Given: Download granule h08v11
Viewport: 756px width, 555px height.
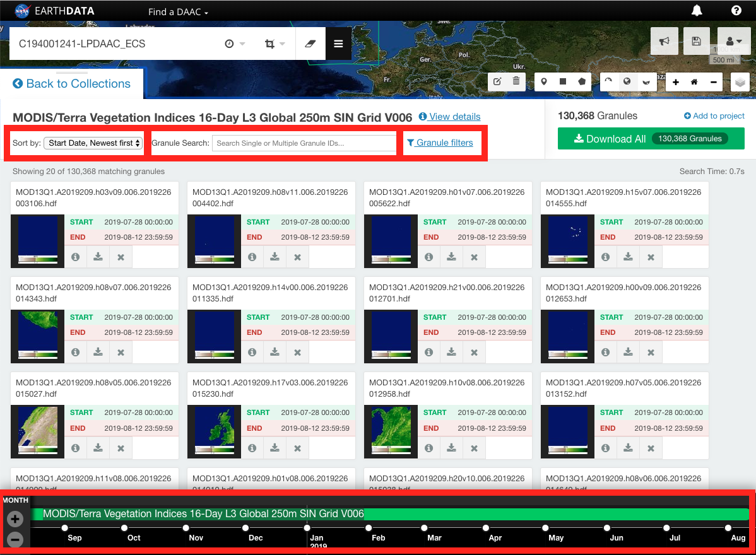Looking at the screenshot, I should coord(275,257).
